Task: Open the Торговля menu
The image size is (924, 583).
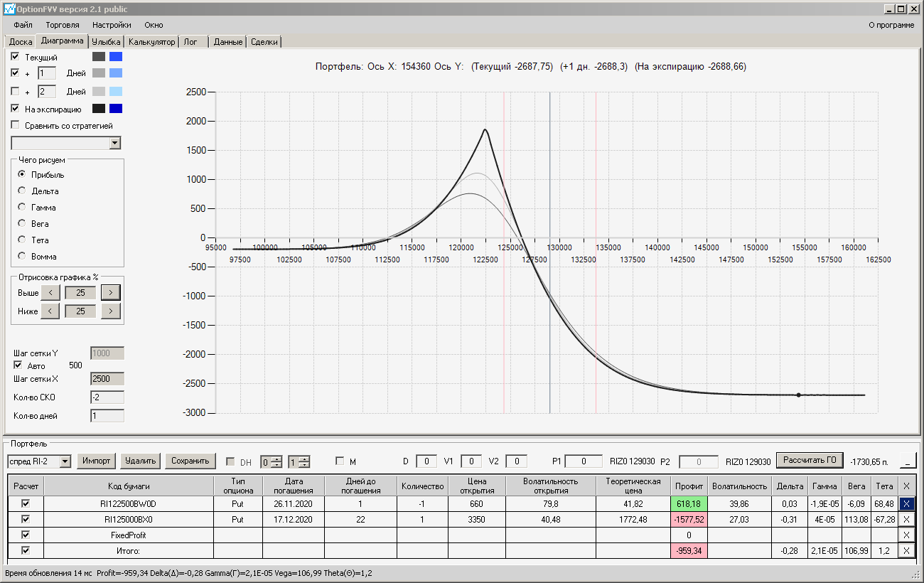Action: tap(63, 25)
